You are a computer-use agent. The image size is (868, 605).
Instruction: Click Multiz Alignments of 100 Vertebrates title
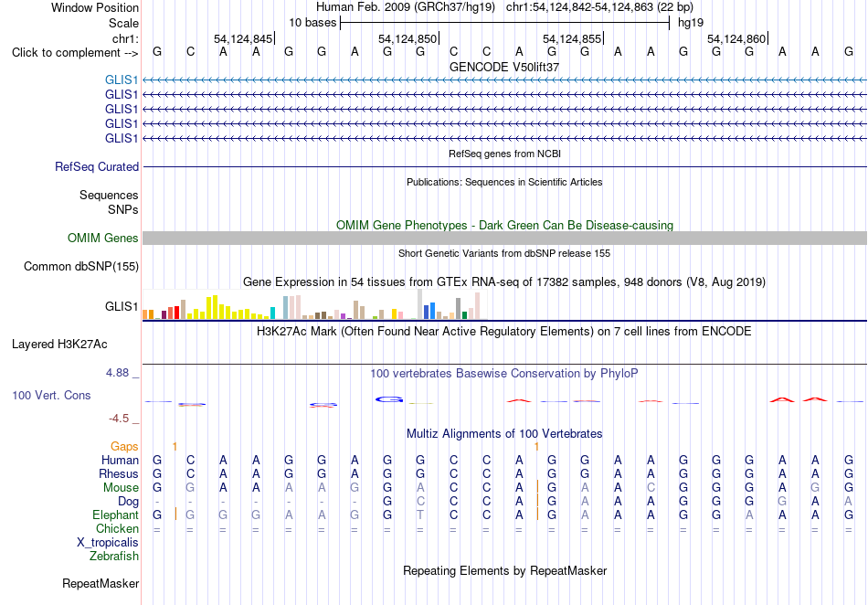click(x=504, y=434)
